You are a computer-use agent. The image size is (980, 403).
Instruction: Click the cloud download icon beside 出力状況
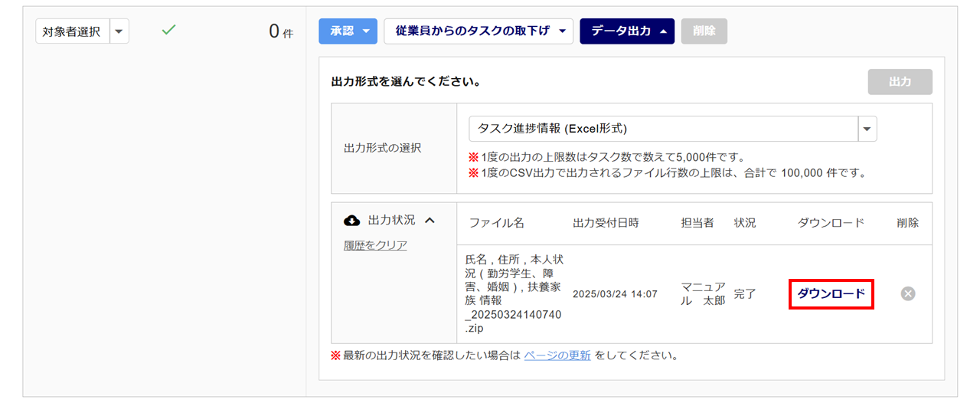[352, 221]
